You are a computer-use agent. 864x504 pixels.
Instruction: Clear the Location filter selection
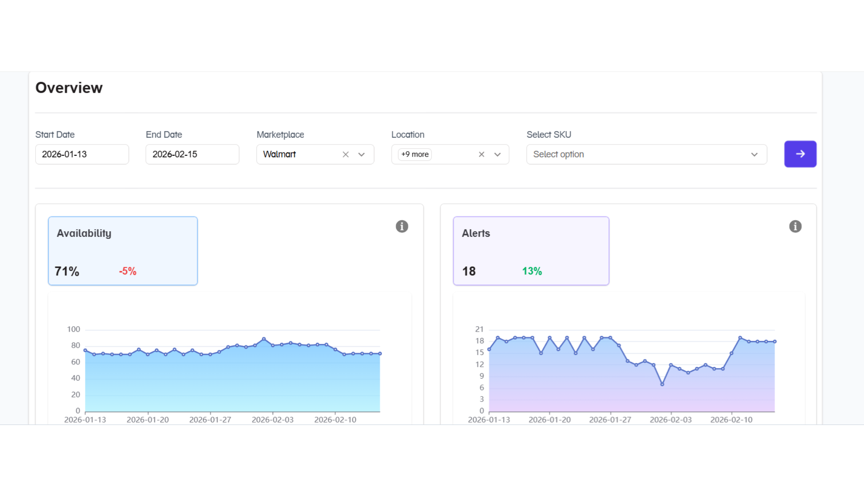point(481,155)
